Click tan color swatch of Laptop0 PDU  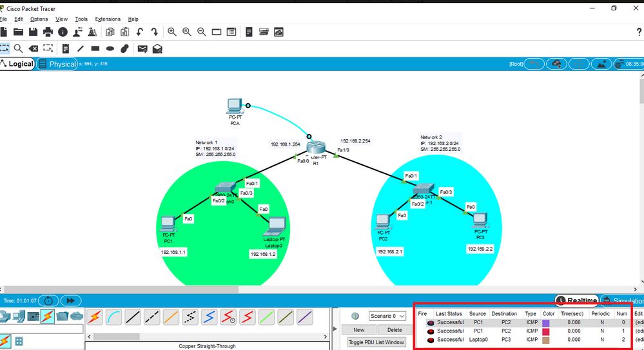coord(546,340)
